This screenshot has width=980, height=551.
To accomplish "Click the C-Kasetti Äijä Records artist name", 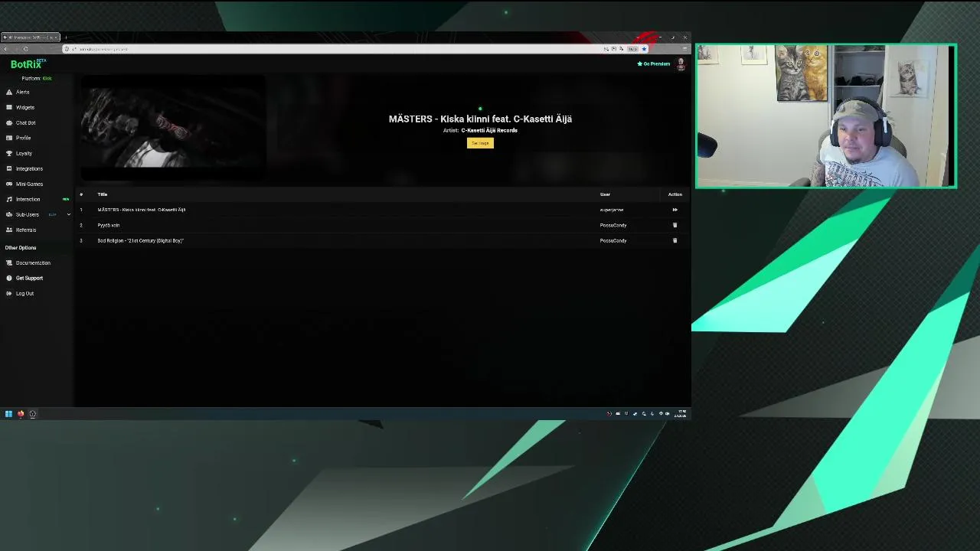I will click(489, 130).
